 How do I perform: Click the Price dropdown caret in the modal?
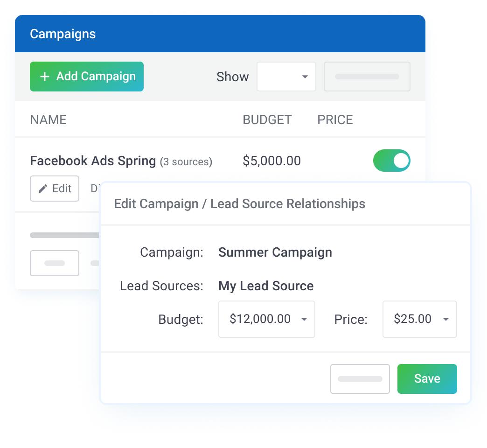pos(445,319)
